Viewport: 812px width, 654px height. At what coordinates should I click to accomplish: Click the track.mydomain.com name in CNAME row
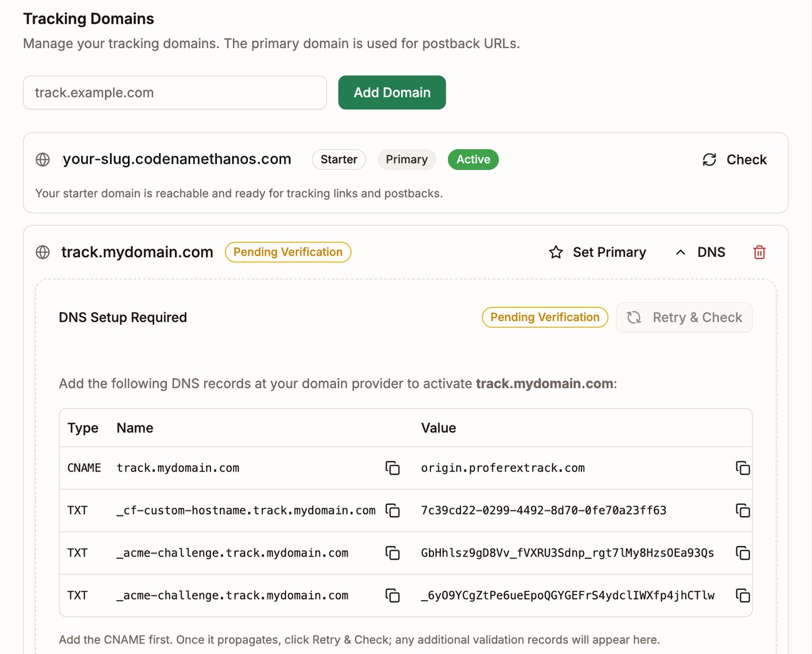point(178,468)
